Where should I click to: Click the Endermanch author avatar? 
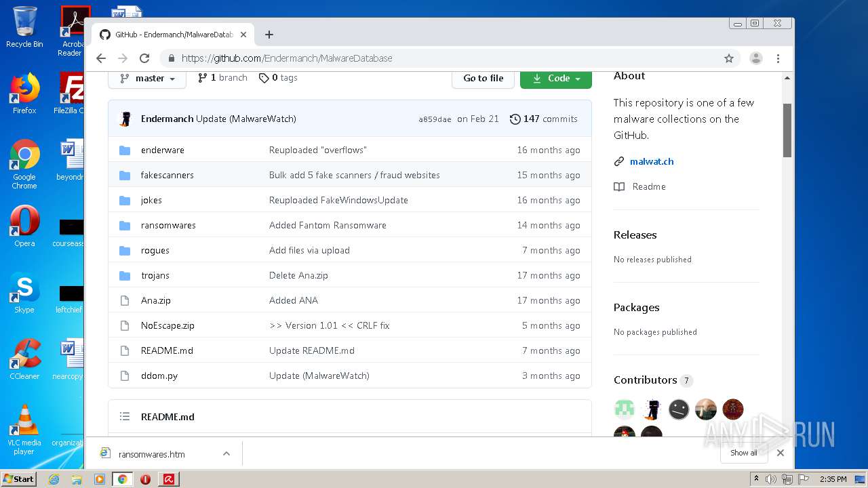pyautogui.click(x=125, y=119)
